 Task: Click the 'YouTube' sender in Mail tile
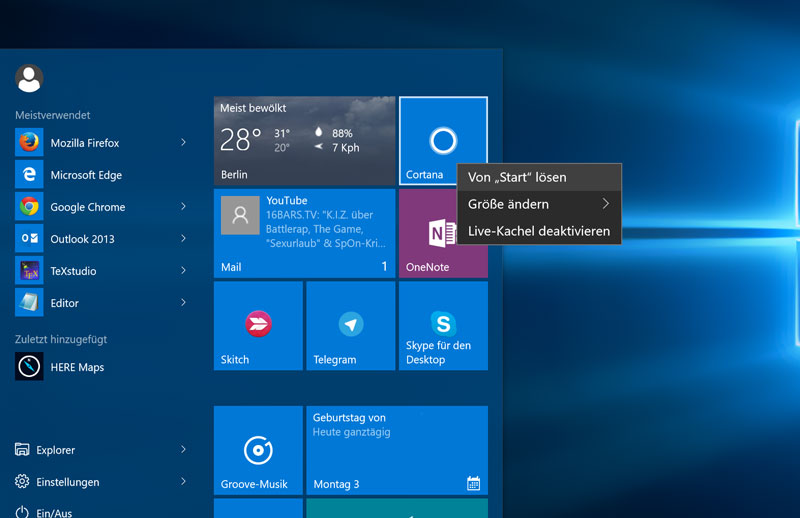pos(287,201)
